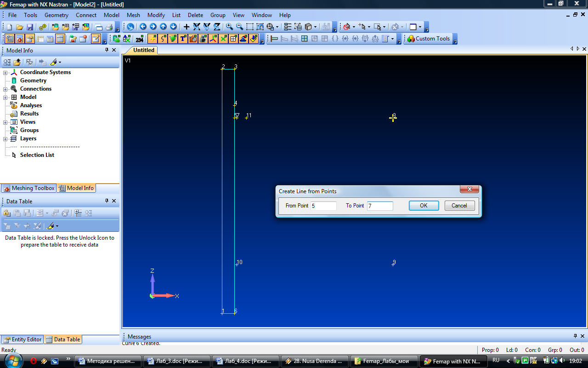Click the From Point input field
588x368 pixels.
[324, 206]
